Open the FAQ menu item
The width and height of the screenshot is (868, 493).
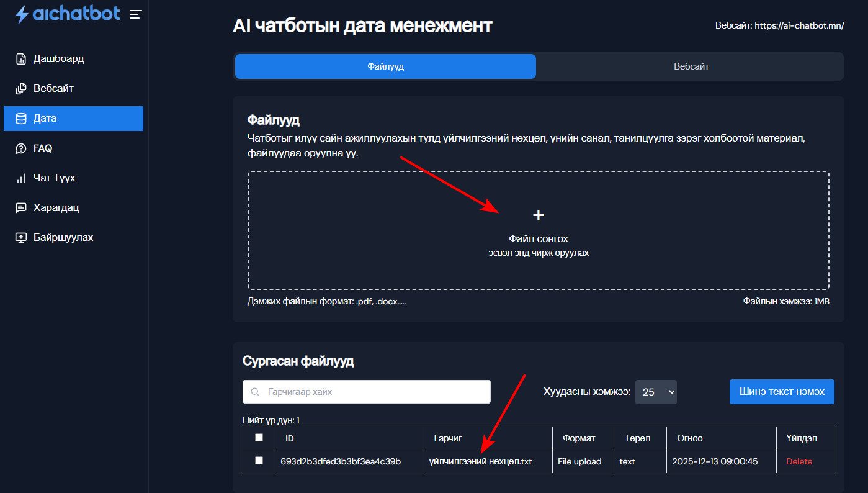click(43, 148)
